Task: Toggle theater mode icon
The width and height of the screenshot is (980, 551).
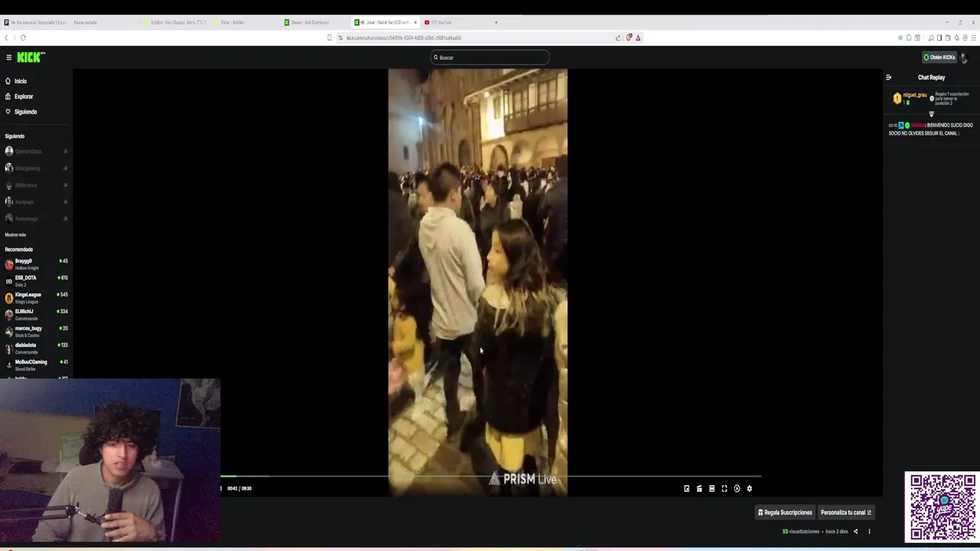Action: [711, 488]
